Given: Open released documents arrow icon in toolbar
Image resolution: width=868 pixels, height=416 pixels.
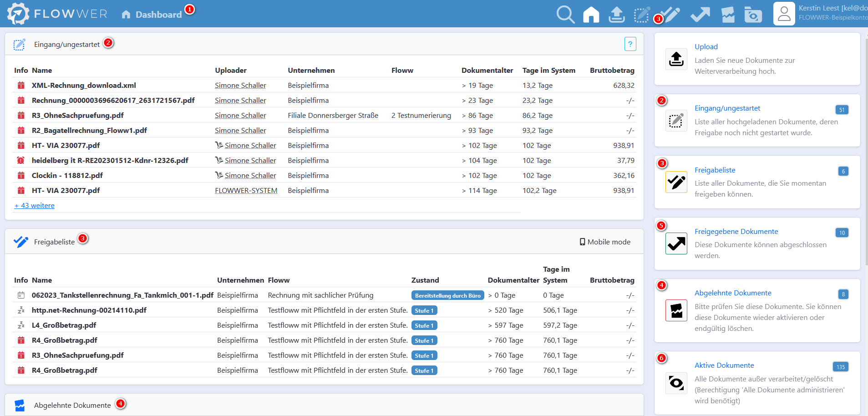Looking at the screenshot, I should (700, 15).
